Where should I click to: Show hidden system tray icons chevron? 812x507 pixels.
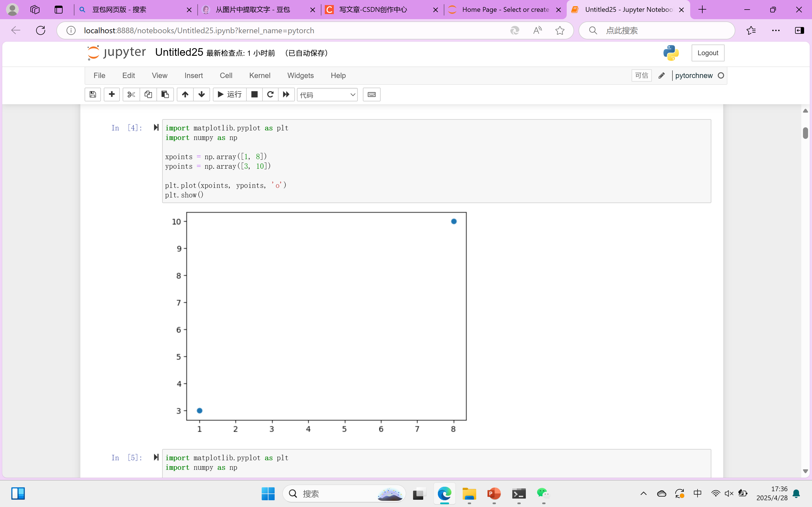[643, 493]
